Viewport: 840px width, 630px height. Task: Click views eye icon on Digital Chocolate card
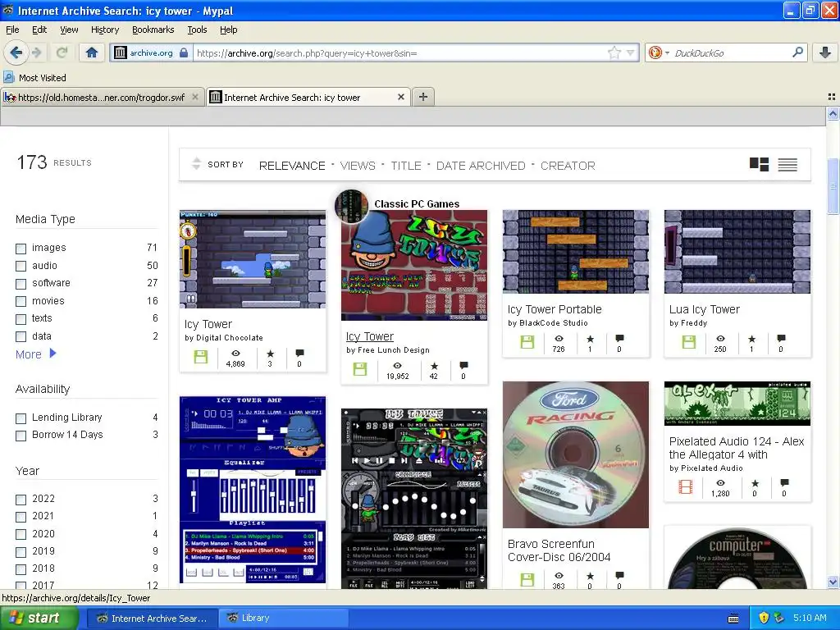(235, 354)
